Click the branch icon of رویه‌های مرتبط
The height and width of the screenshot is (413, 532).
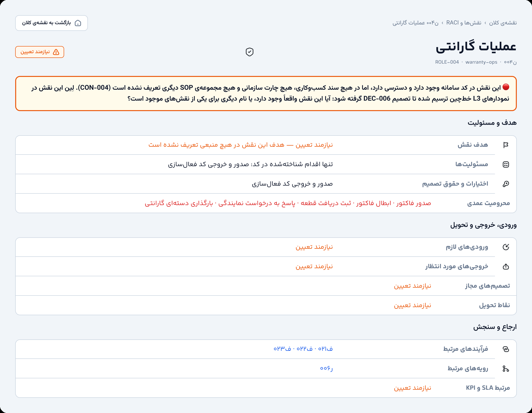[506, 369]
